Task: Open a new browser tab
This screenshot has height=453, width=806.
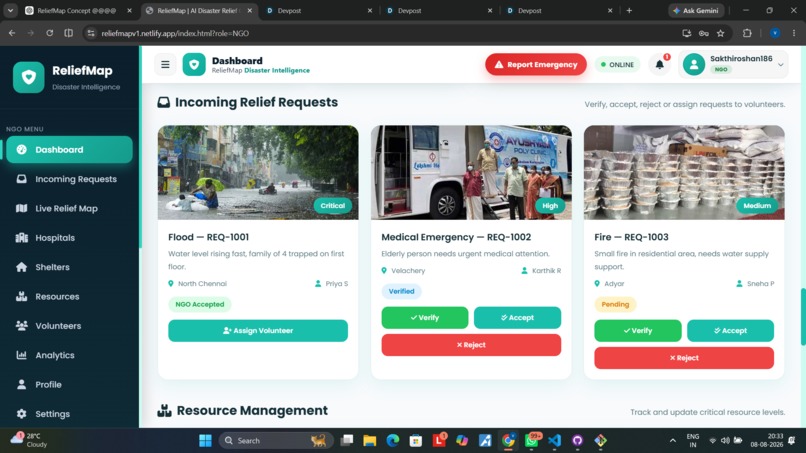Action: coord(629,10)
